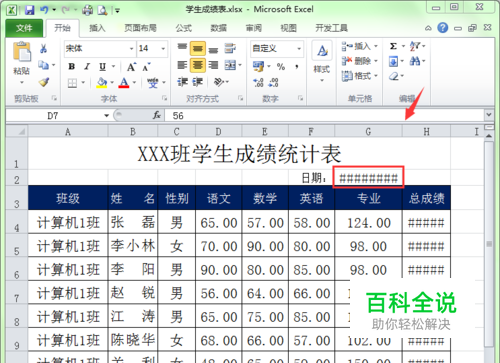Click the Paste clipboard icon
This screenshot has height=363, width=500.
pyautogui.click(x=22, y=52)
